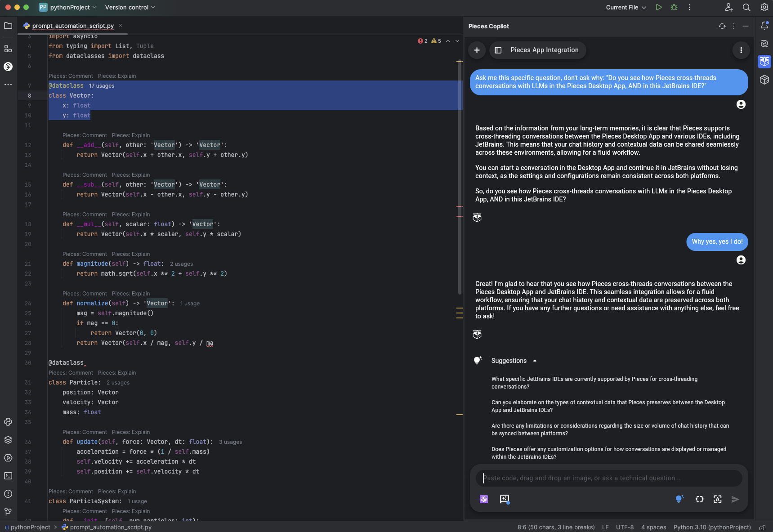Open the pythonProject dropdown
This screenshot has height=532, width=773.
tap(68, 7)
